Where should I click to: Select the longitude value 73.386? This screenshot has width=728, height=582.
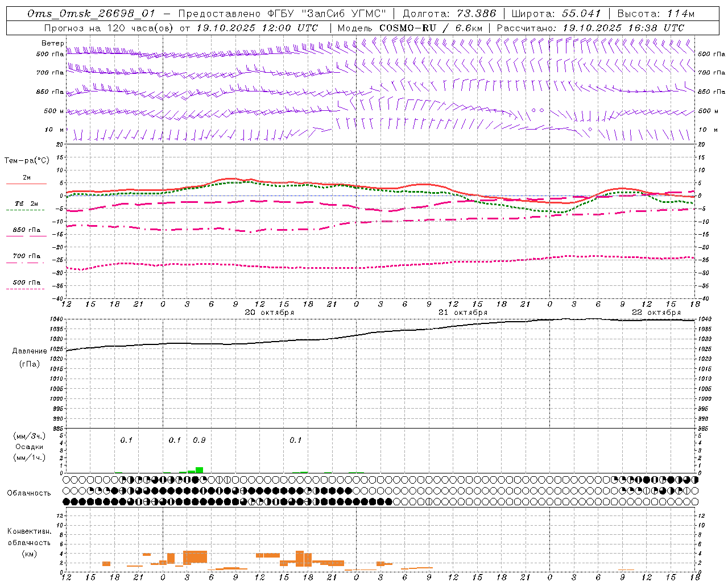click(477, 14)
